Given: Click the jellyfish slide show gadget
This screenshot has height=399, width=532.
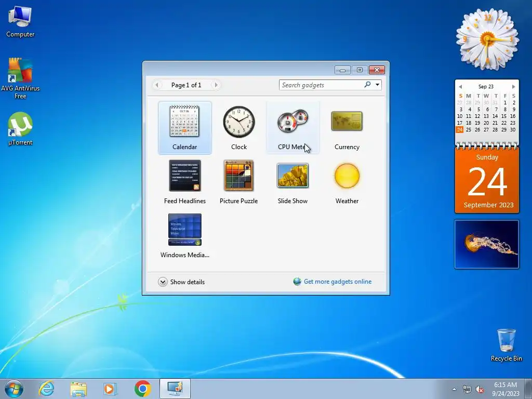Looking at the screenshot, I should click(x=486, y=244).
